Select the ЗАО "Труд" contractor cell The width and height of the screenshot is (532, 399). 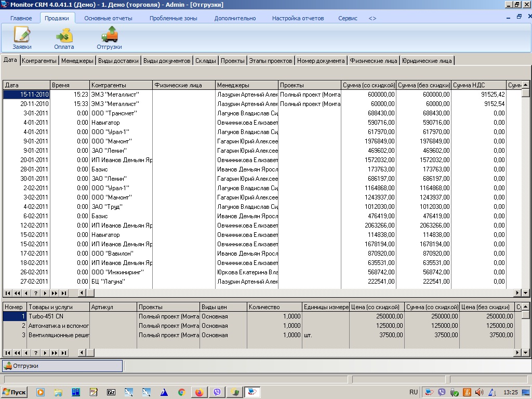(121, 207)
